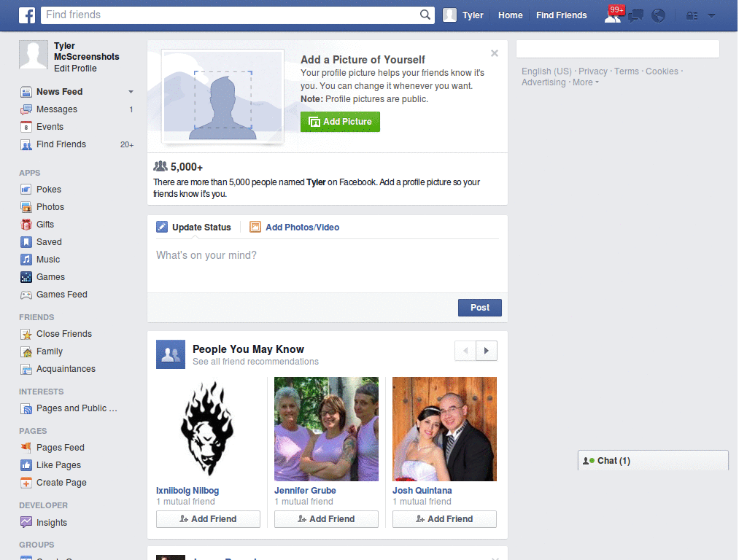This screenshot has width=747, height=560.
Task: Click the News Feed sidebar icon
Action: coord(26,92)
